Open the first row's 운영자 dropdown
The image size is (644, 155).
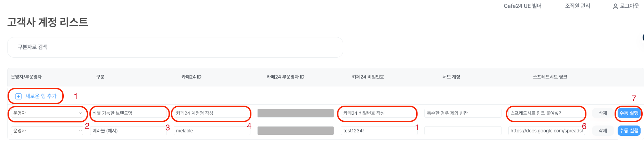click(x=47, y=113)
